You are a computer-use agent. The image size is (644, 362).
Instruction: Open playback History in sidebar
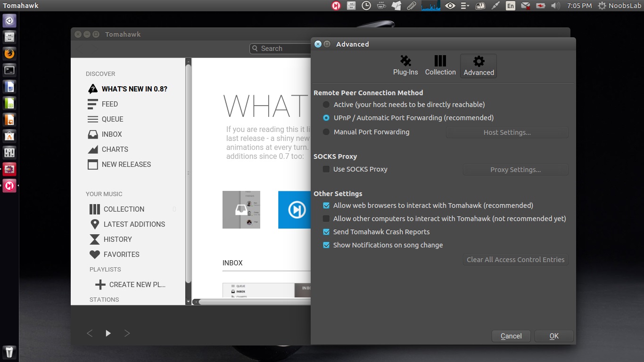(x=111, y=239)
